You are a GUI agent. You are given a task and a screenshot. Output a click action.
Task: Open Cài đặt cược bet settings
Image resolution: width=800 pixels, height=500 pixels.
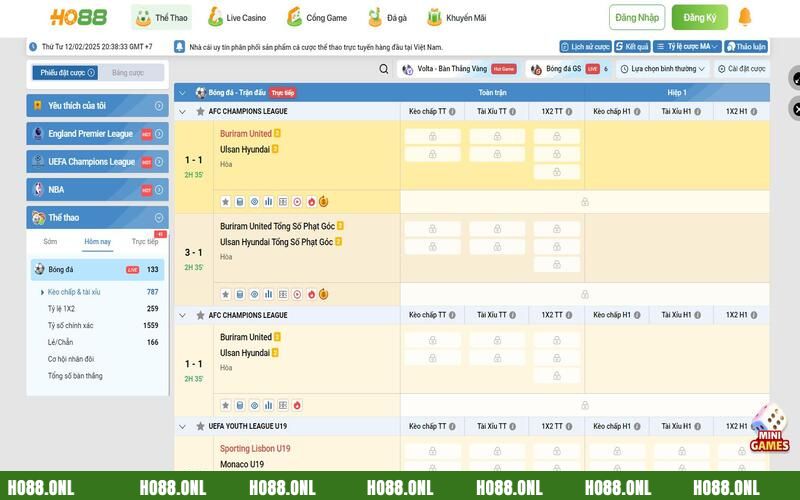pos(742,69)
